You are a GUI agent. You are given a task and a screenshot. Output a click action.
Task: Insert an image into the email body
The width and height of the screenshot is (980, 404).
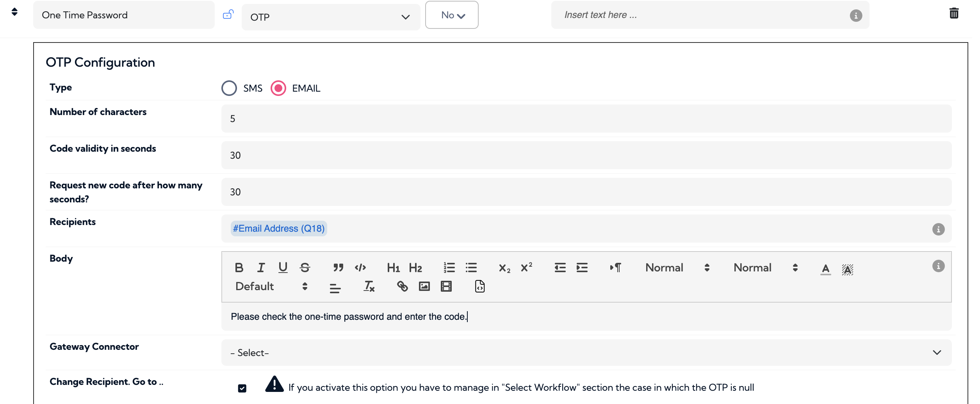point(424,286)
